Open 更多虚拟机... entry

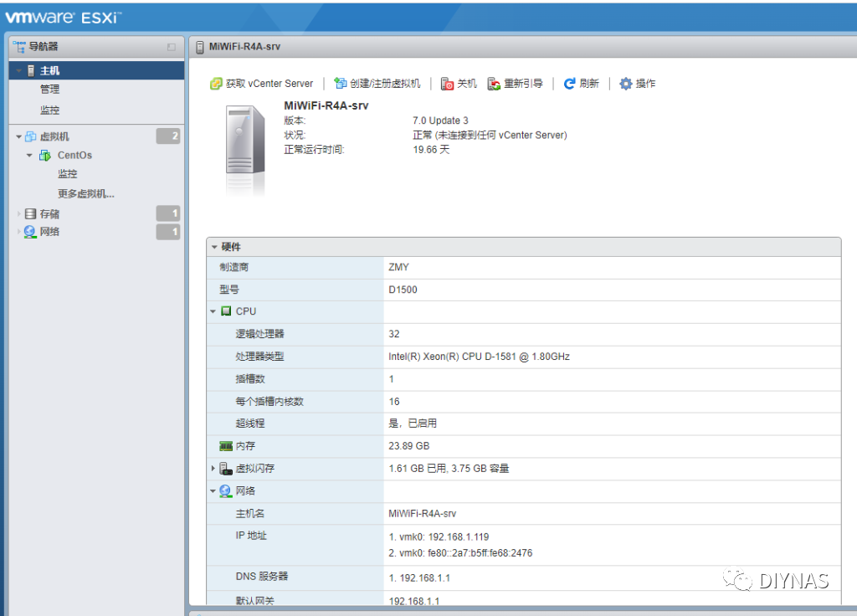coord(86,194)
